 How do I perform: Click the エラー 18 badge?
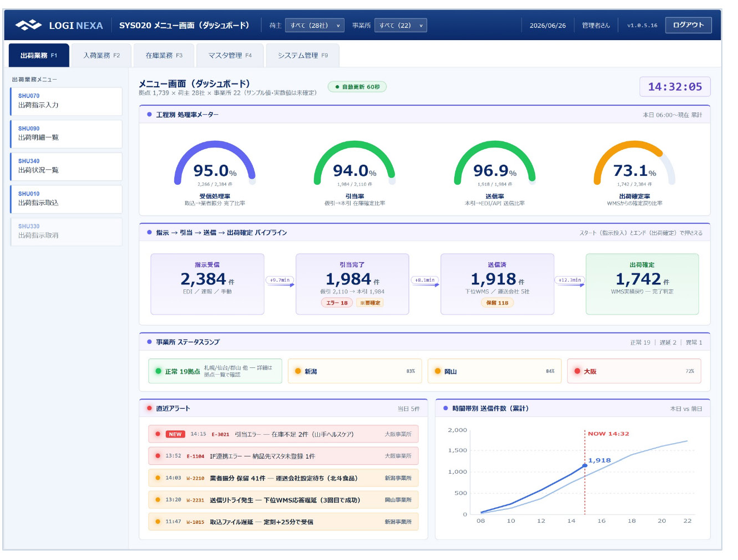(337, 303)
